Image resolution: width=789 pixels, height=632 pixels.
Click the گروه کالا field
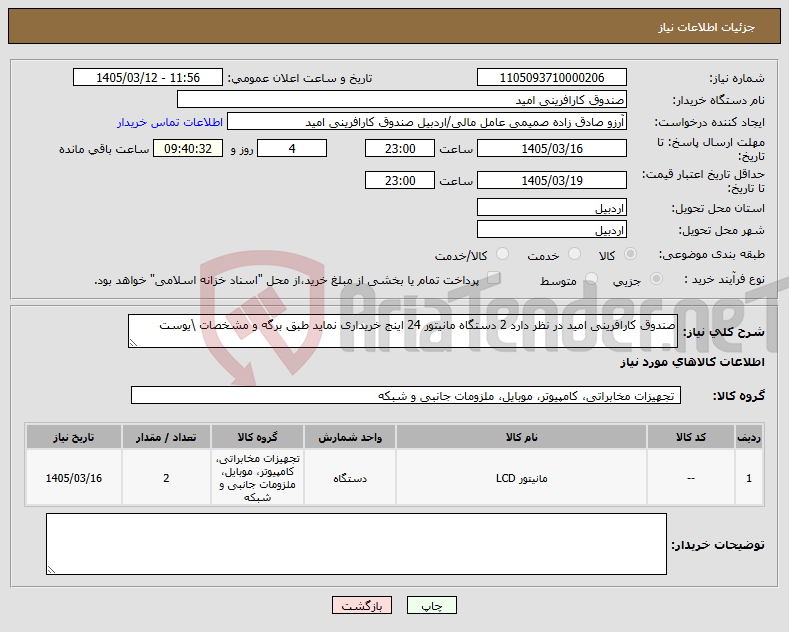[x=406, y=396]
